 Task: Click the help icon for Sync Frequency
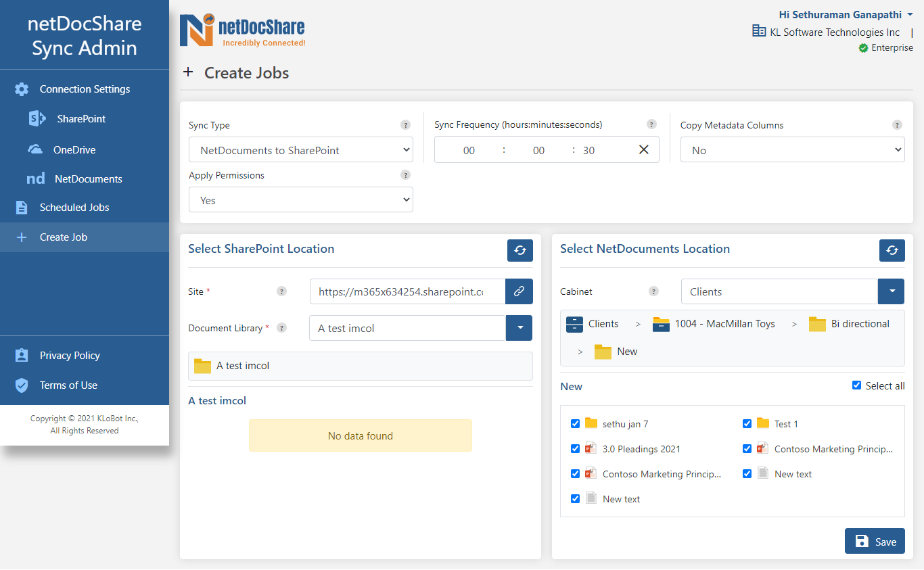651,124
